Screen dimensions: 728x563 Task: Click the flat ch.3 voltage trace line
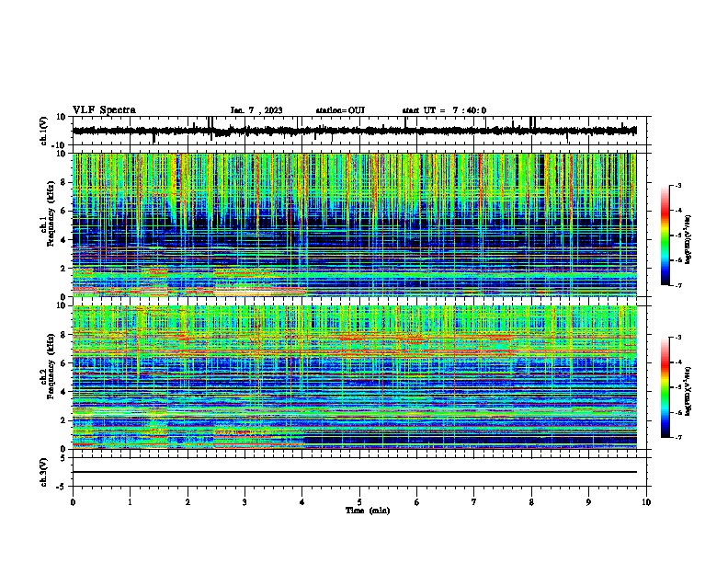point(355,472)
